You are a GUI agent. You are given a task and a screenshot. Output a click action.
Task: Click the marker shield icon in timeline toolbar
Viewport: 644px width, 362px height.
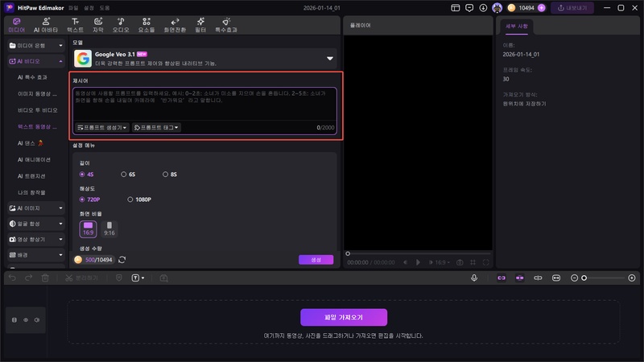(x=118, y=278)
